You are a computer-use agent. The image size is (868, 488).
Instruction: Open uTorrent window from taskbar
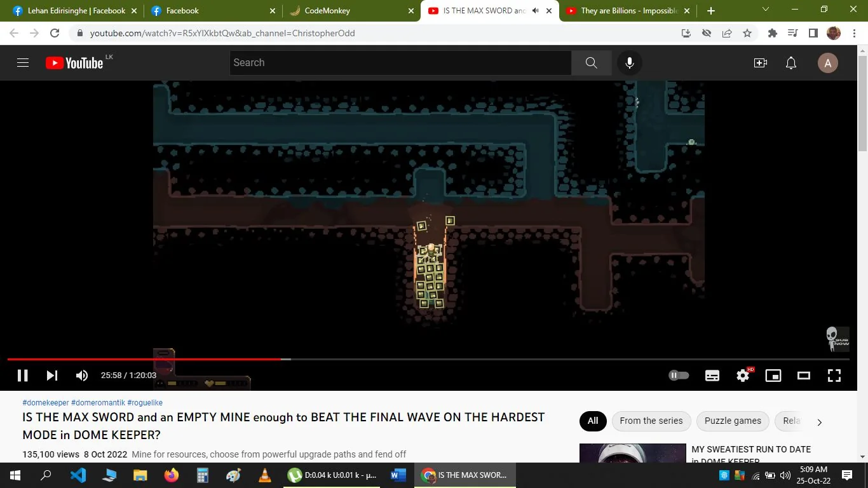pos(332,475)
